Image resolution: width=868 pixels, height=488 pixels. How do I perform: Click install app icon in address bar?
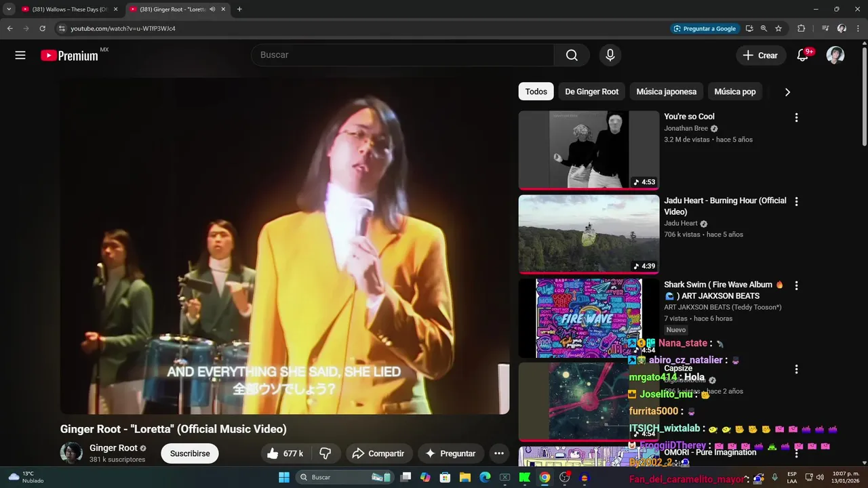pyautogui.click(x=749, y=28)
